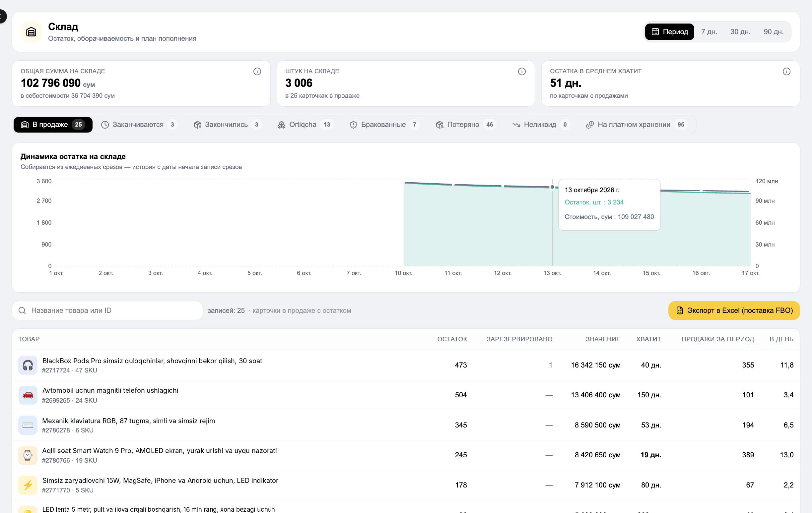The height and width of the screenshot is (513, 812).
Task: Click the car thumbnail of Avtomobil telefon ushlagichi
Action: [x=28, y=395]
